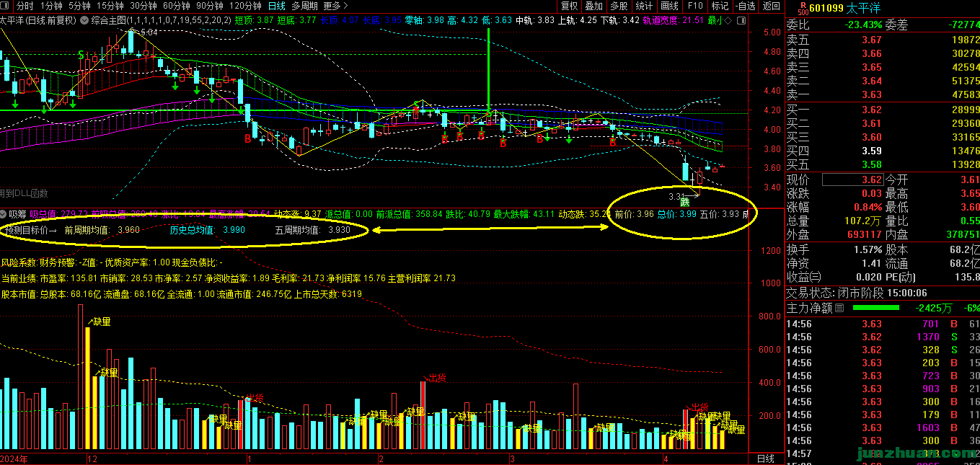The image size is (980, 465).
Task: Select the 日线 daily chart tab
Action: tap(277, 6)
